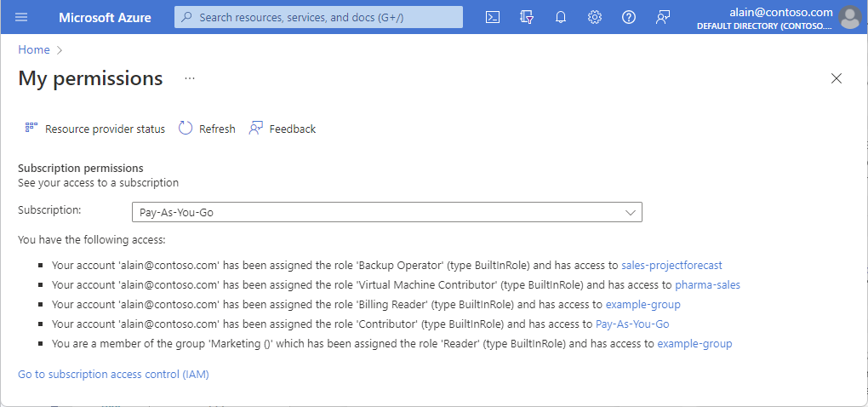Click the toolbar Feedback person icon
Viewport: 868px width, 407px height.
coord(256,129)
